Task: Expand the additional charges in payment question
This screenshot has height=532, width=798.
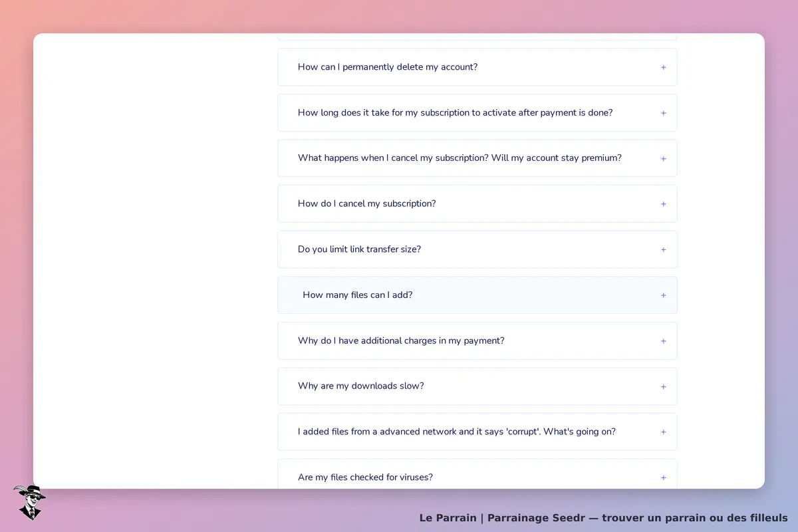Action: click(x=477, y=341)
